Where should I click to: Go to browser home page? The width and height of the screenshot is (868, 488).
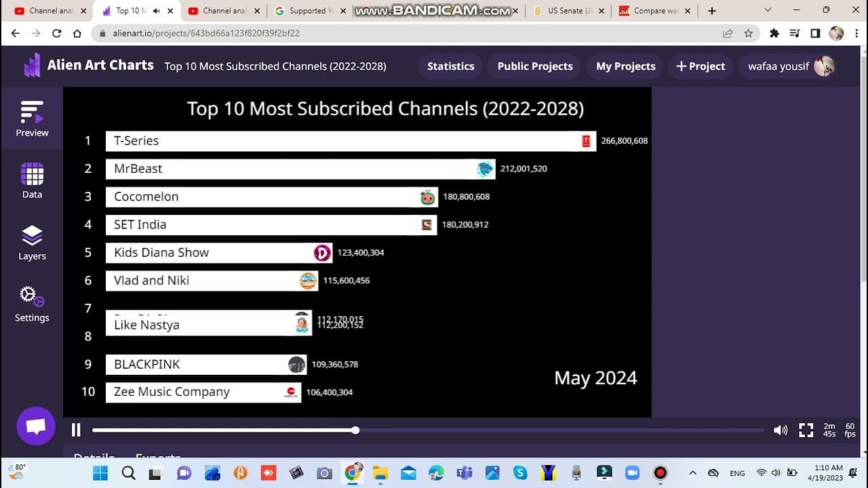(x=77, y=33)
